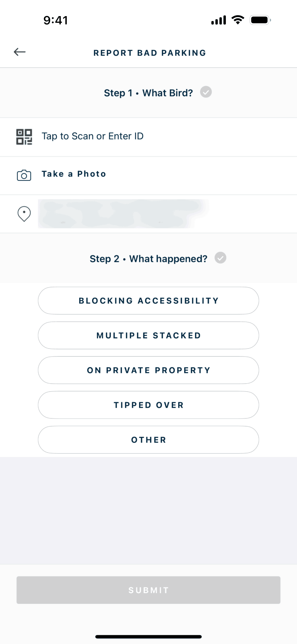The image size is (297, 644).
Task: Open Tap to Scan or Enter ID field
Action: pyautogui.click(x=93, y=136)
